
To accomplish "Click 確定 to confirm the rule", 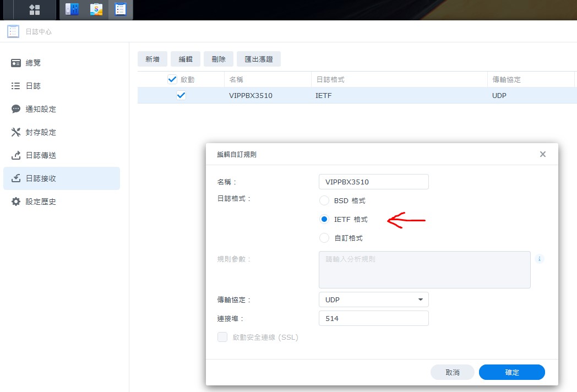I will click(511, 372).
